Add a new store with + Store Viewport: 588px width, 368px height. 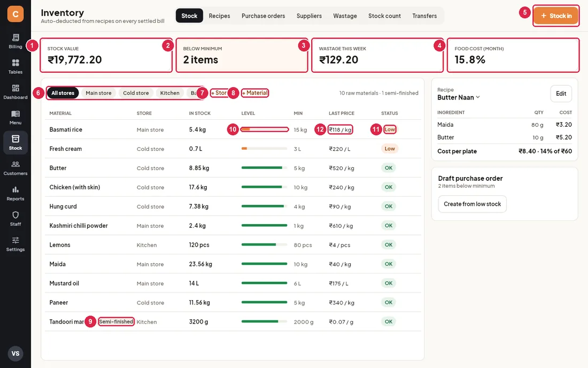(219, 93)
